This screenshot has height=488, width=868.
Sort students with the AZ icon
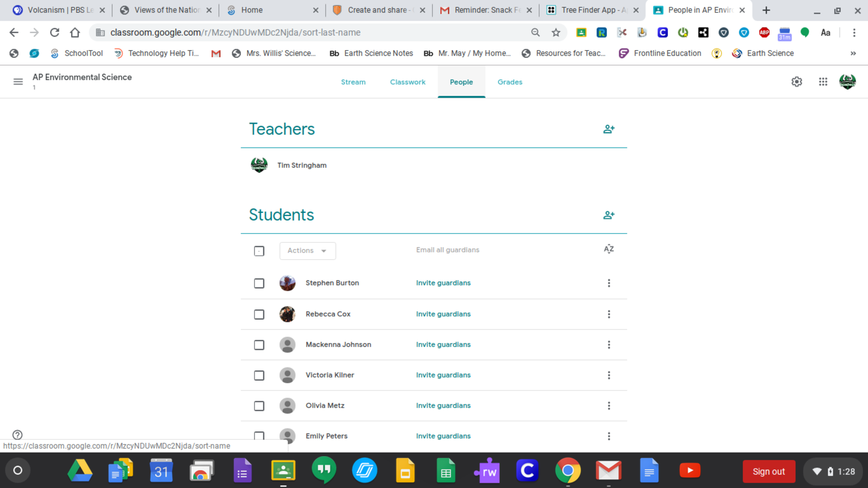(609, 249)
